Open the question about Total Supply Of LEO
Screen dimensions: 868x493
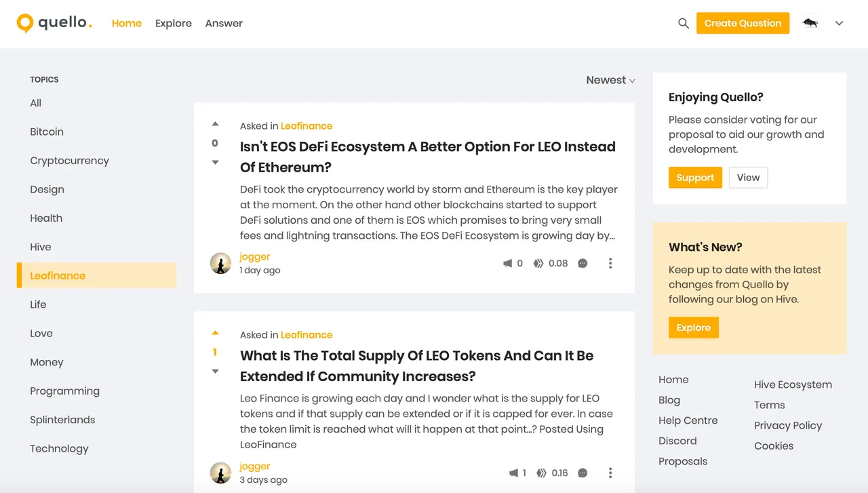point(417,366)
